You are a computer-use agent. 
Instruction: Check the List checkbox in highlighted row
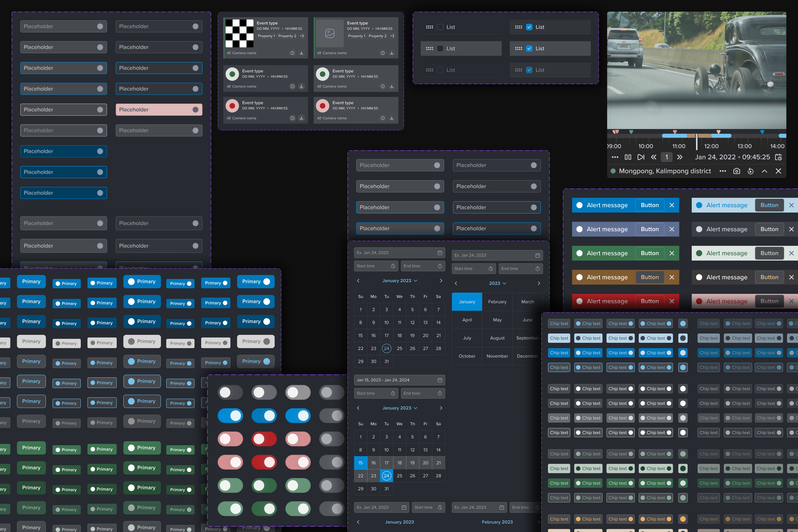point(440,49)
